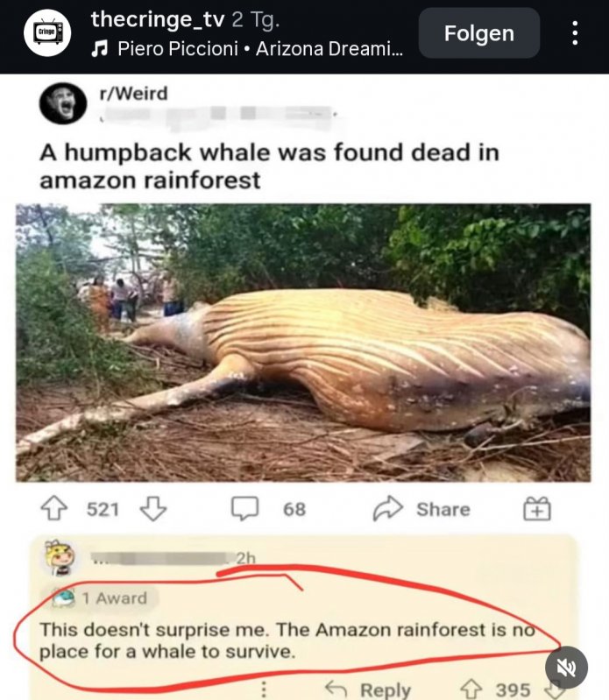This screenshot has width=609, height=700.
Task: Tap the music note icon
Action: [99, 49]
